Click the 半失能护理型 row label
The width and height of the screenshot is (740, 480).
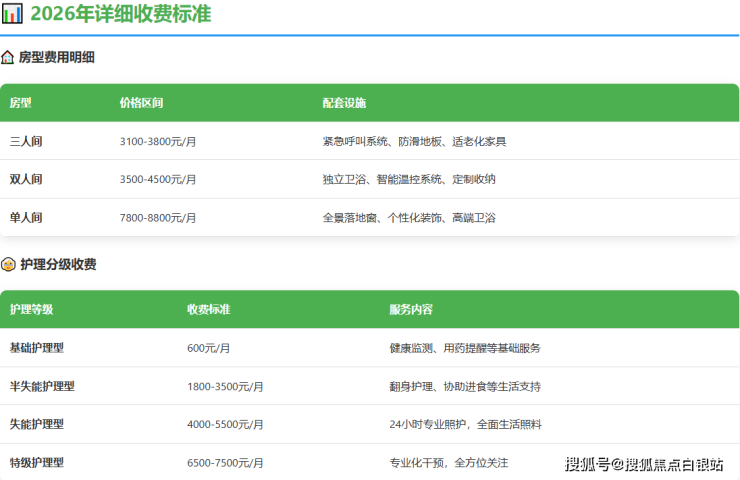tap(42, 386)
